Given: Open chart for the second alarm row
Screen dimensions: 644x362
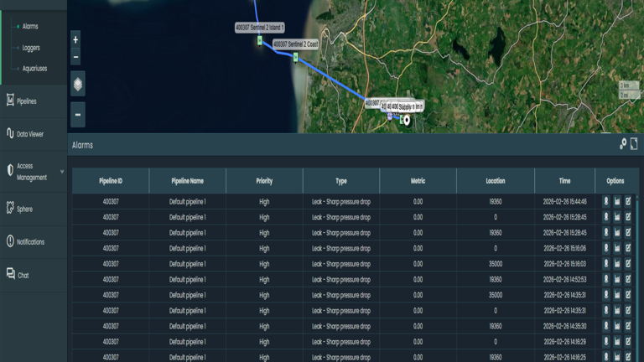Looking at the screenshot, I should click(617, 217).
